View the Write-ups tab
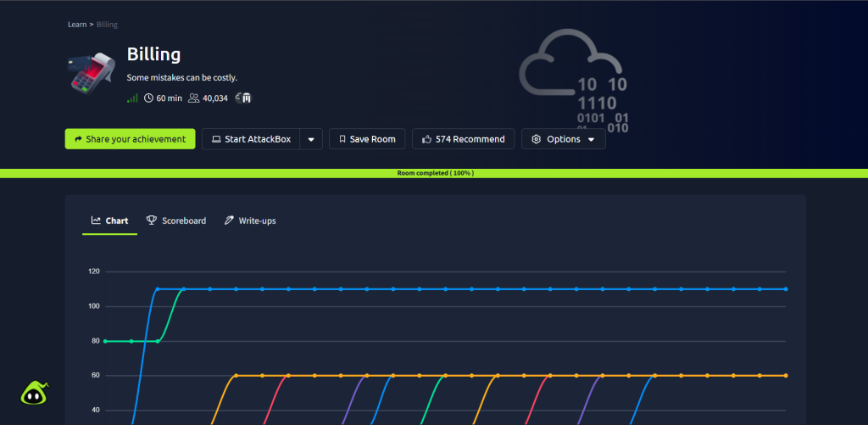The width and height of the screenshot is (868, 425). tap(250, 221)
